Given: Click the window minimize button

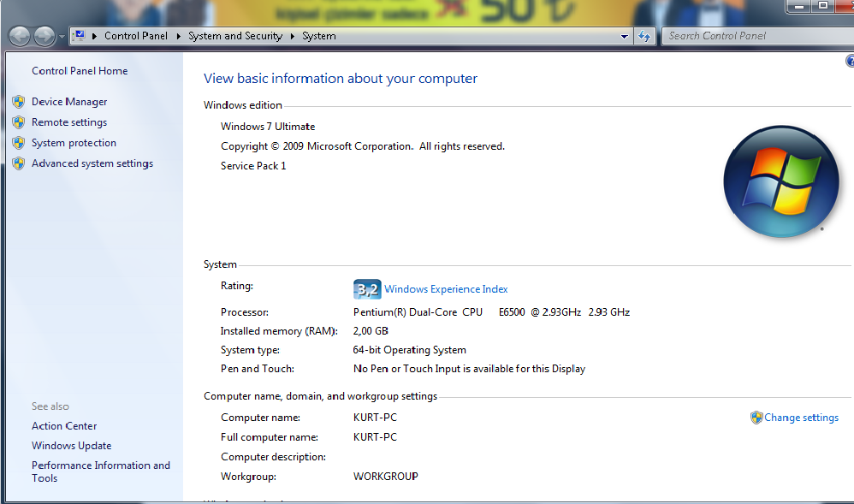Looking at the screenshot, I should click(x=799, y=7).
